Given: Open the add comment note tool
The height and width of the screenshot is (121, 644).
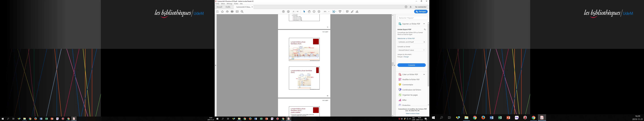Looking at the screenshot, I should 347,12.
